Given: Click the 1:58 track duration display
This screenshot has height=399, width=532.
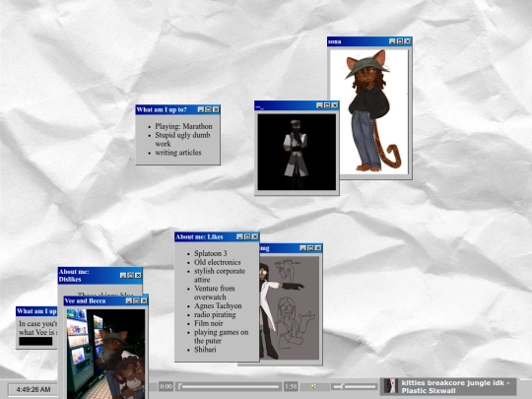Looking at the screenshot, I should click(x=291, y=386).
